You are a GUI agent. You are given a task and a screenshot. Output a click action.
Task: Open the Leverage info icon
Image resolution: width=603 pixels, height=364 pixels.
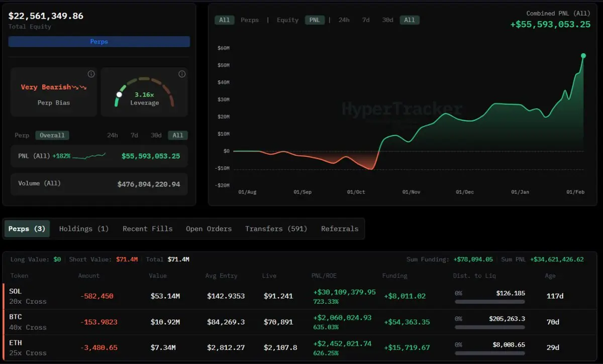[182, 74]
